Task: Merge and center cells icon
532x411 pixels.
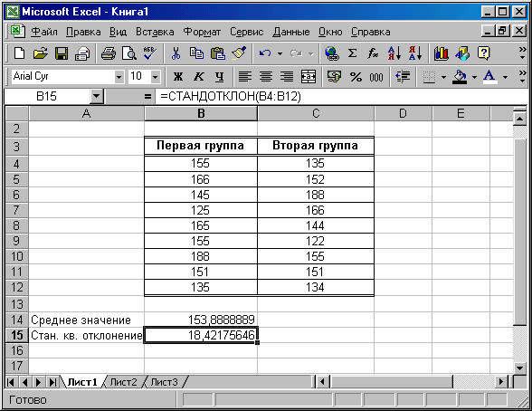Action: [309, 77]
